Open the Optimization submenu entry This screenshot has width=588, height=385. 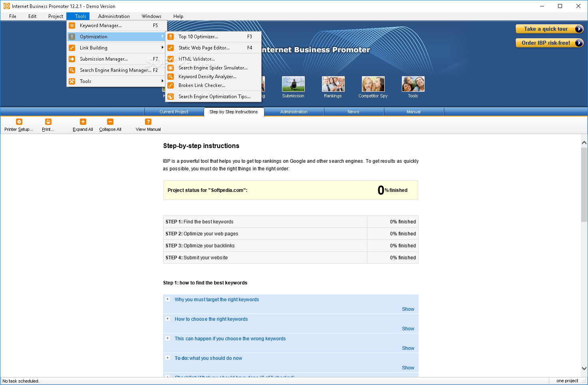click(116, 37)
